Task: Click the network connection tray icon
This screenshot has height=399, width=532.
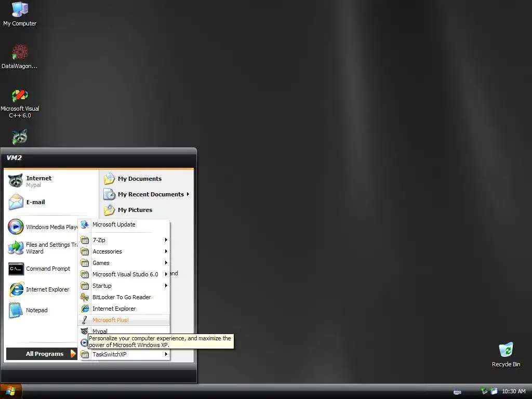Action: click(484, 391)
